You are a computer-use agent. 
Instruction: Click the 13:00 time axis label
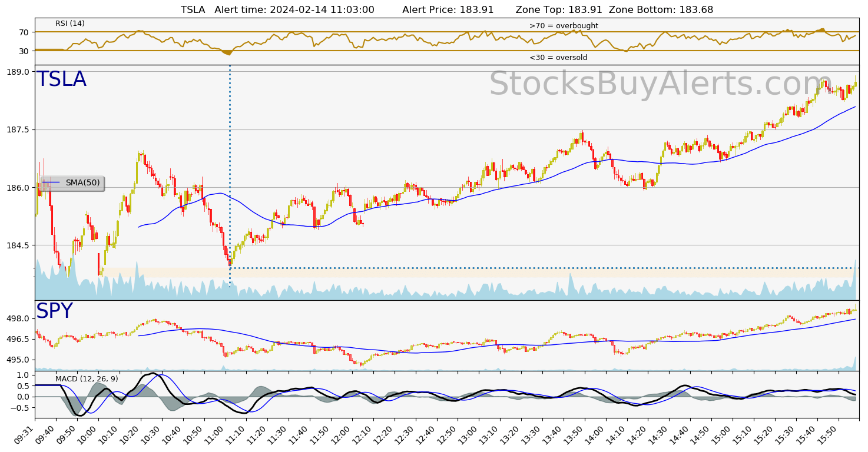[469, 434]
